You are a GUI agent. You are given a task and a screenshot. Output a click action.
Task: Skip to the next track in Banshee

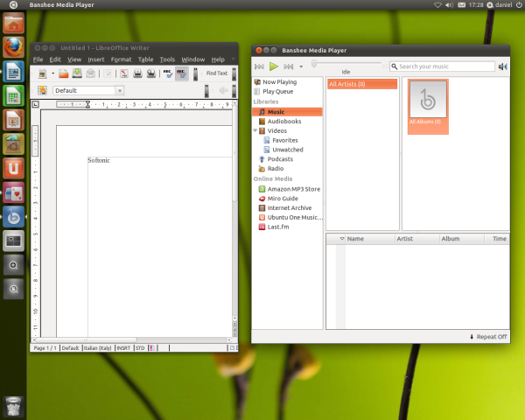click(288, 66)
